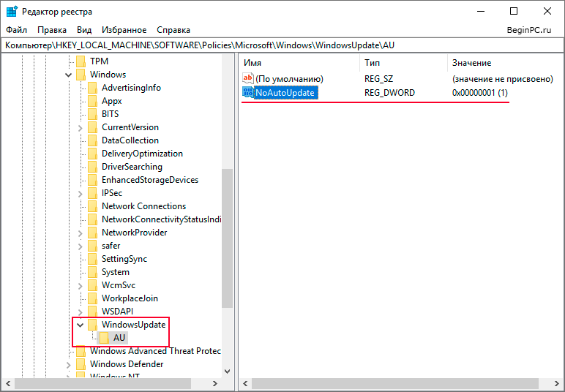
Task: Click the NetworkConnectivityStatusIndi folder icon
Action: (93, 219)
